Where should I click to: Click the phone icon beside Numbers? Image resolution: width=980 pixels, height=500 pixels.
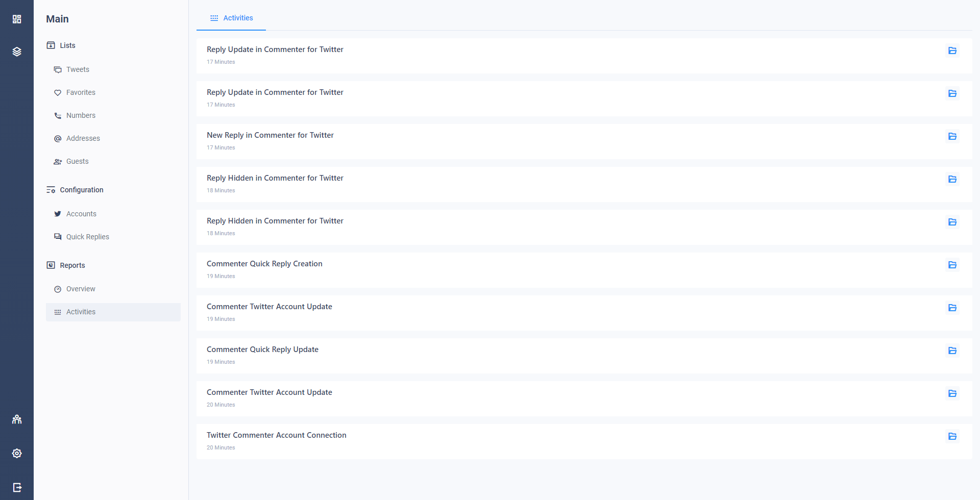pos(58,116)
